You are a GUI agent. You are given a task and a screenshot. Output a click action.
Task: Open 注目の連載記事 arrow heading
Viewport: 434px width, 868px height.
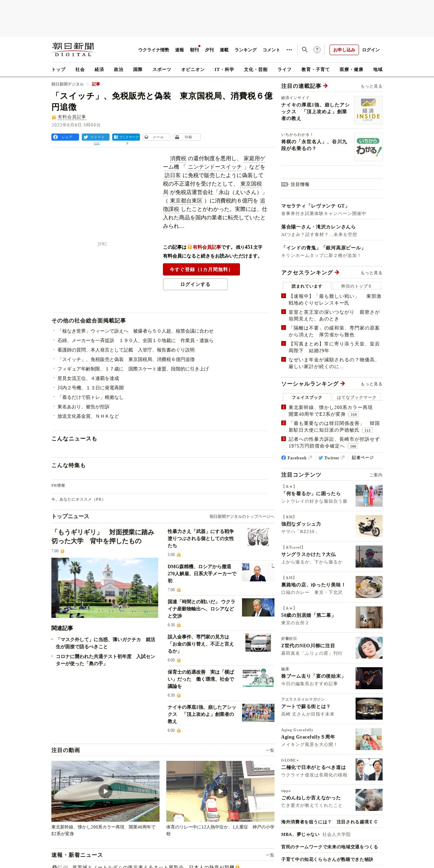(x=305, y=86)
